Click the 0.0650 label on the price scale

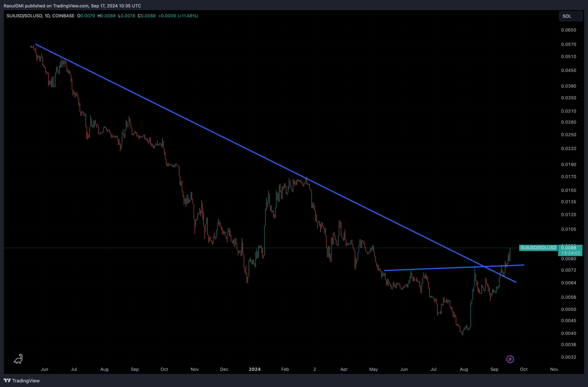568,30
